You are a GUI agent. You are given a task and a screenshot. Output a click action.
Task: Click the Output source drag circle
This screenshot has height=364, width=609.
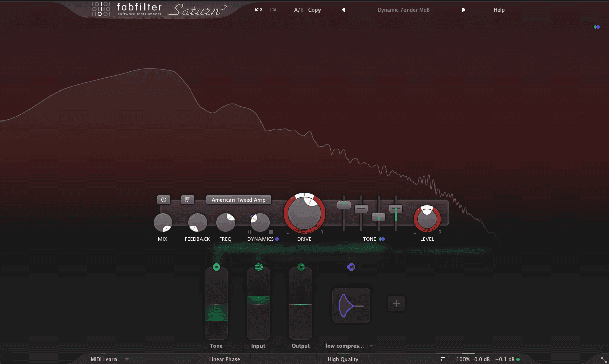301,267
